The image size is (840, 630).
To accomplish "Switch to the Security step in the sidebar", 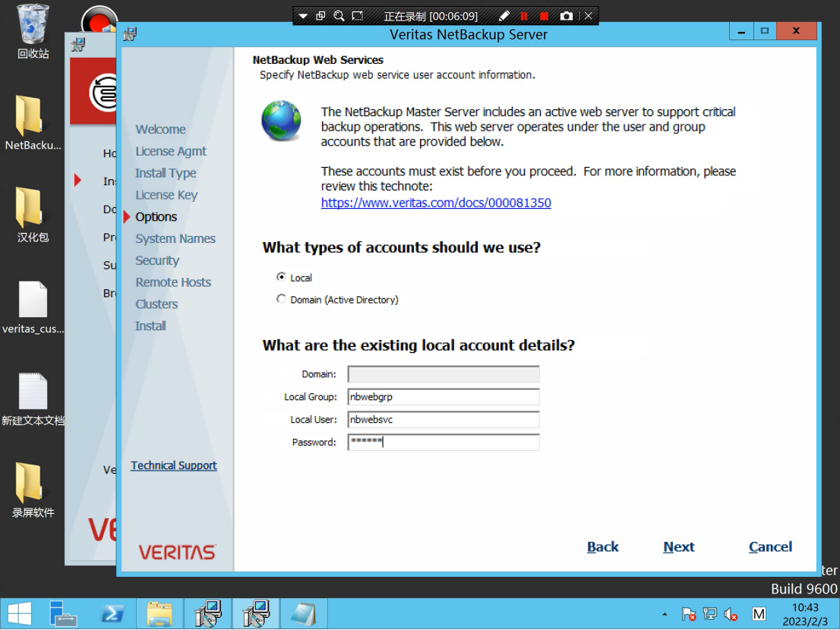I will click(157, 260).
